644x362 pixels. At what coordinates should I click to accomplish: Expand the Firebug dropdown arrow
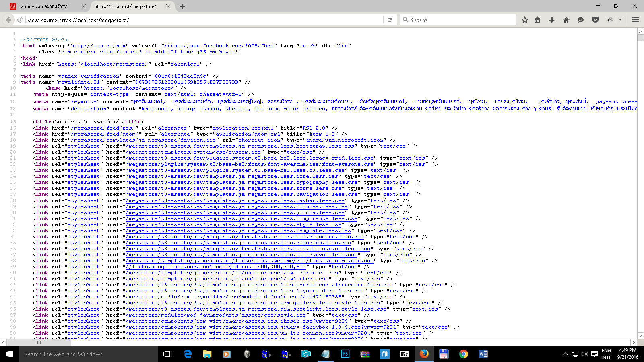tap(620, 20)
